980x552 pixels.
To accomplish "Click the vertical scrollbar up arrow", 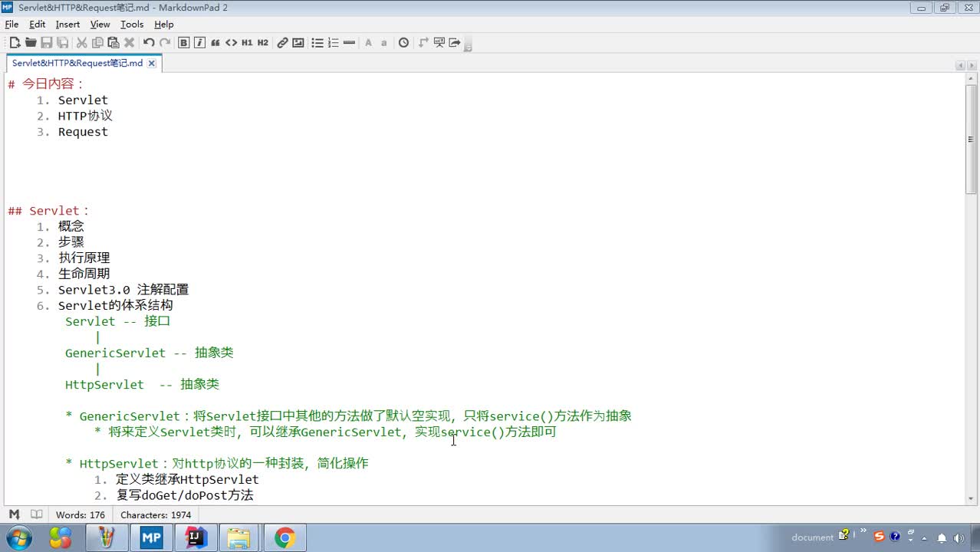I will tap(972, 79).
